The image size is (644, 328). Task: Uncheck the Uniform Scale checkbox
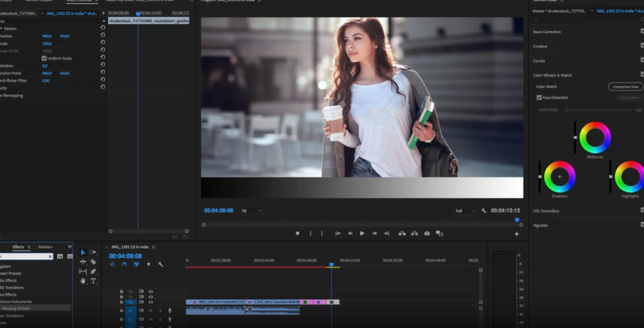coord(44,59)
